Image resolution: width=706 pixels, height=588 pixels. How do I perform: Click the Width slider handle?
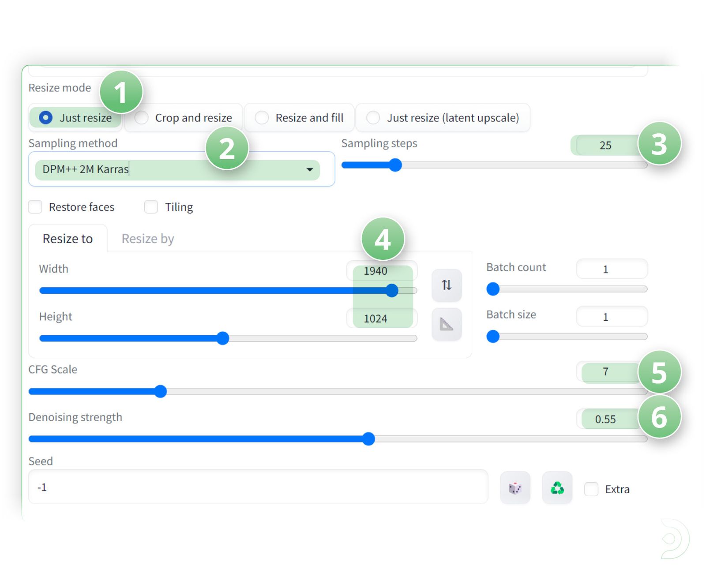[x=392, y=290]
